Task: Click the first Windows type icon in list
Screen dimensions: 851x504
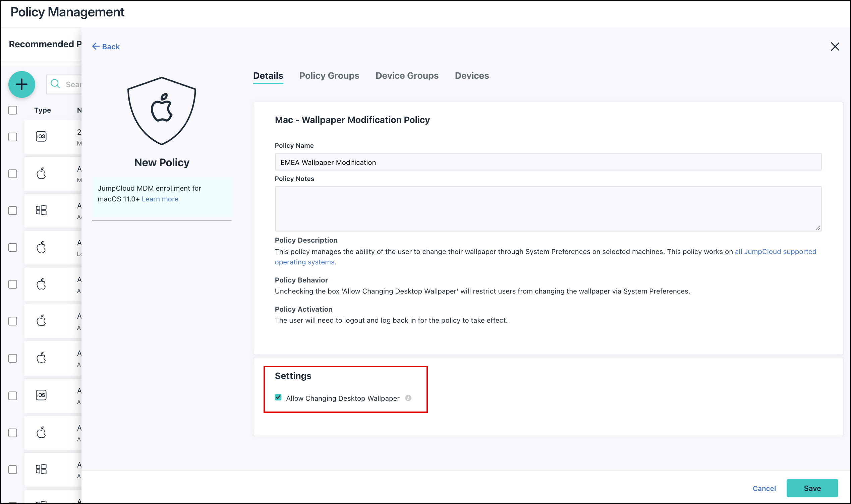Action: tap(41, 210)
